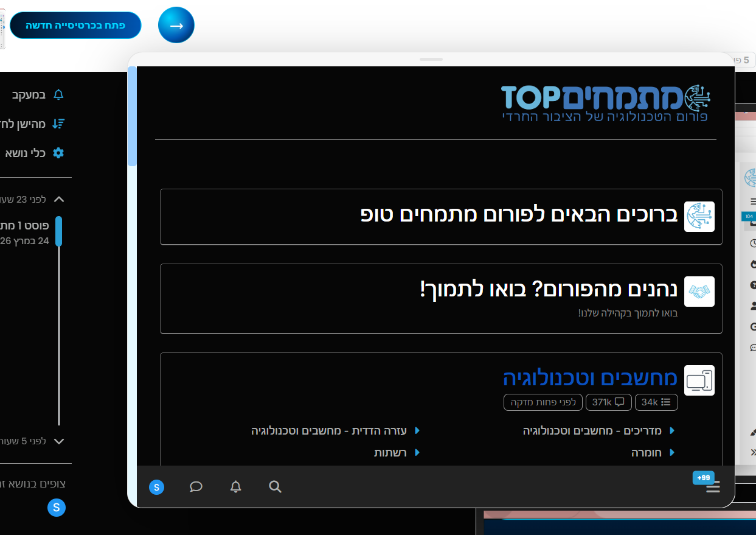
Task: Click the S user avatar in bottom bar
Action: [156, 487]
